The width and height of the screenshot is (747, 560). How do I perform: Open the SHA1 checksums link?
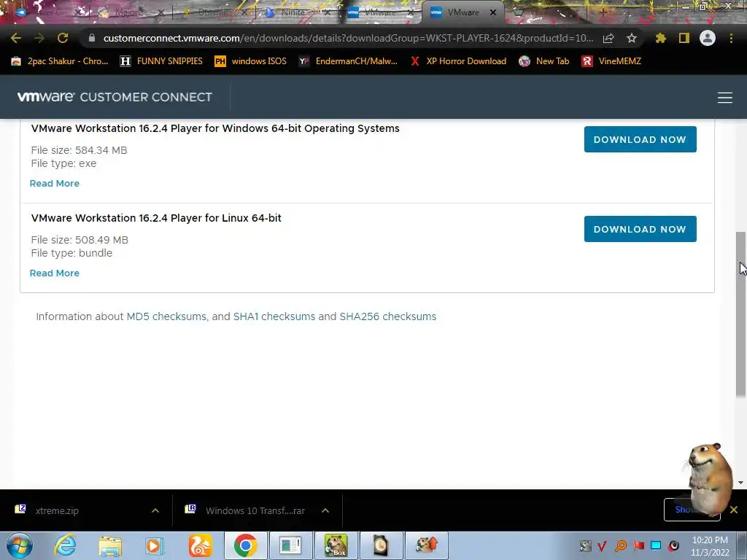coord(274,316)
